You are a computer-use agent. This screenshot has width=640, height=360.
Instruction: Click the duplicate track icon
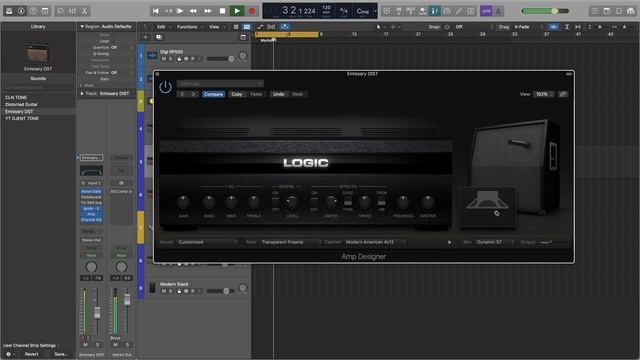pos(159,37)
